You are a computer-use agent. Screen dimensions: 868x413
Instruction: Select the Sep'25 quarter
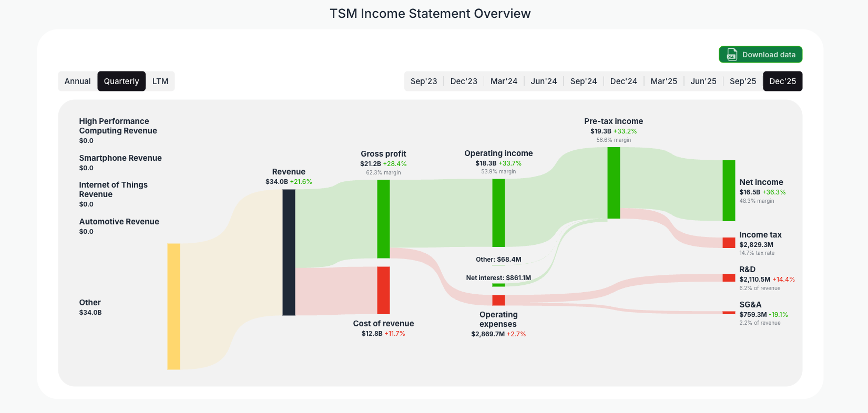tap(743, 81)
